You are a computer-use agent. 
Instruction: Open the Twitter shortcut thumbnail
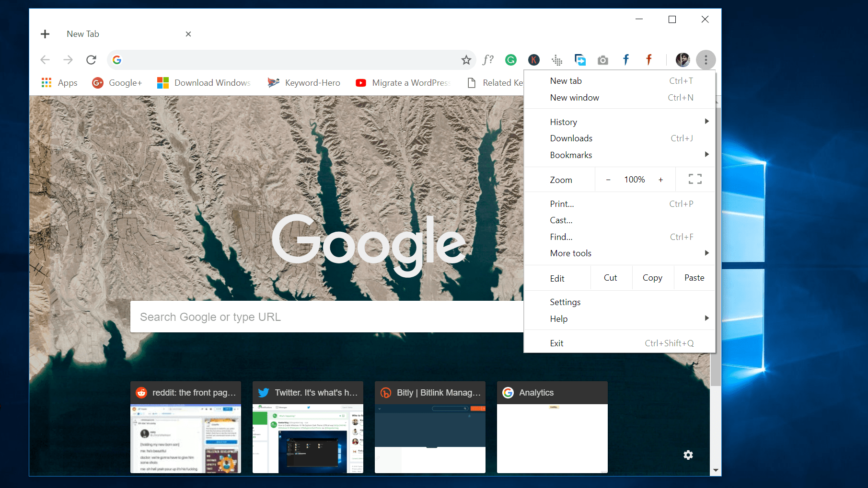308,427
